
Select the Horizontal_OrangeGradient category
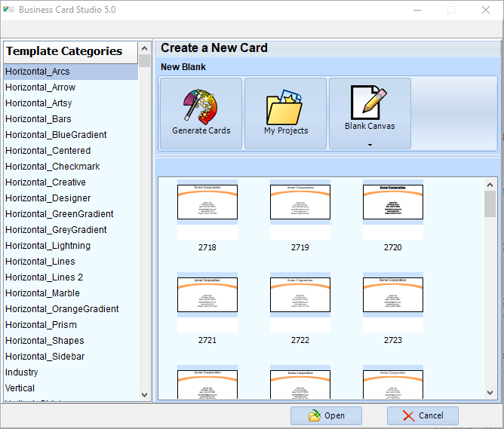click(x=71, y=309)
